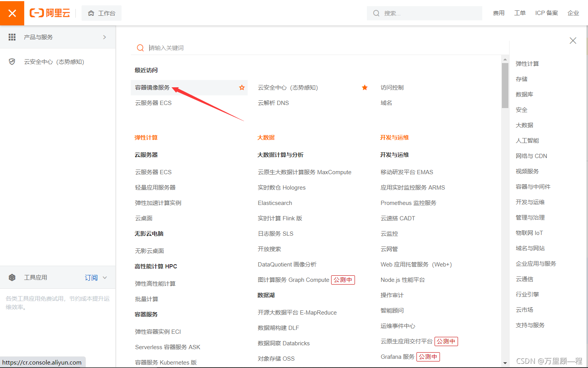Open 云安全中心 (态势感知) from recent visits
588x368 pixels.
pos(288,88)
